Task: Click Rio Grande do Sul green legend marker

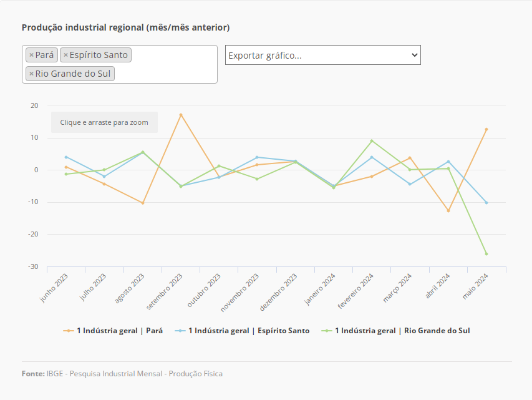Action: [326, 331]
